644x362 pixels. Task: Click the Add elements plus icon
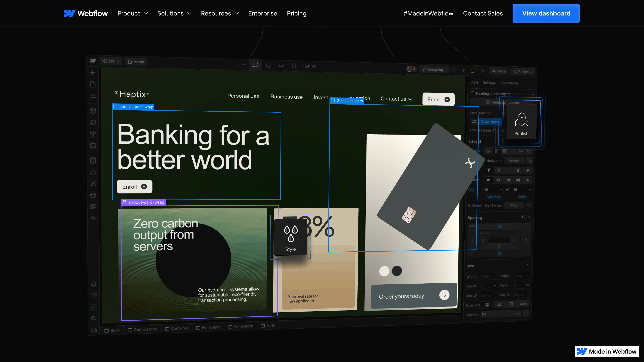click(x=93, y=72)
